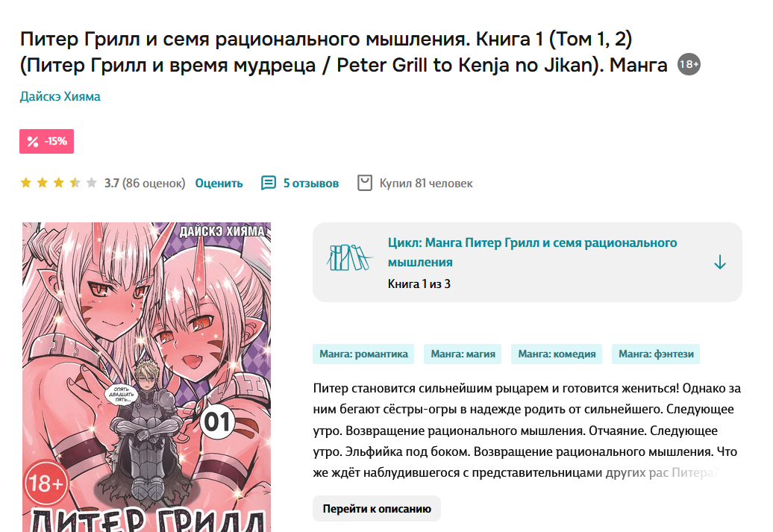Screen dimensions: 773x532
Task: Select the Манга: фэнтези tag
Action: (656, 354)
